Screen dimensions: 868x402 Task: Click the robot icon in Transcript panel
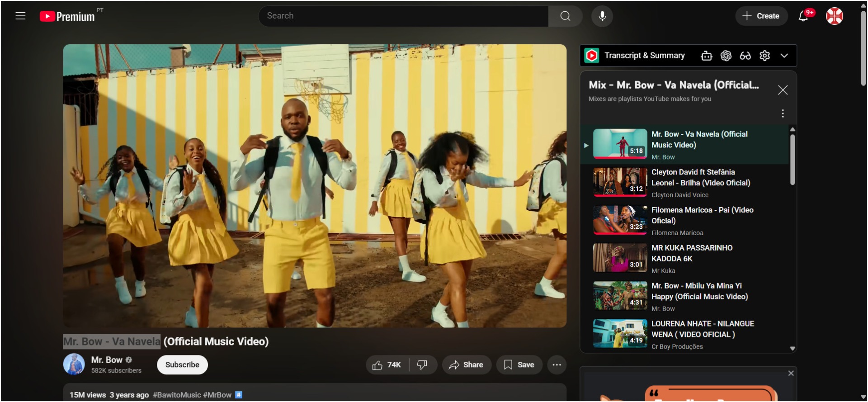[706, 56]
